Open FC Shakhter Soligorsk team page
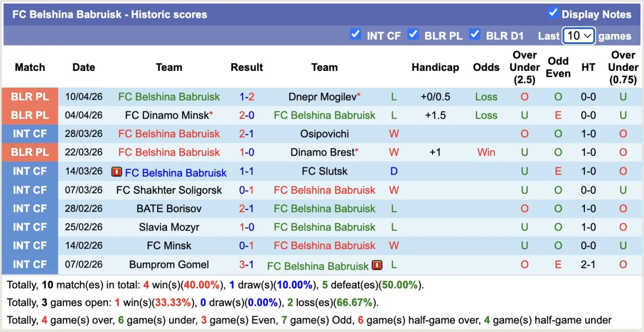This screenshot has width=644, height=332. click(x=169, y=190)
